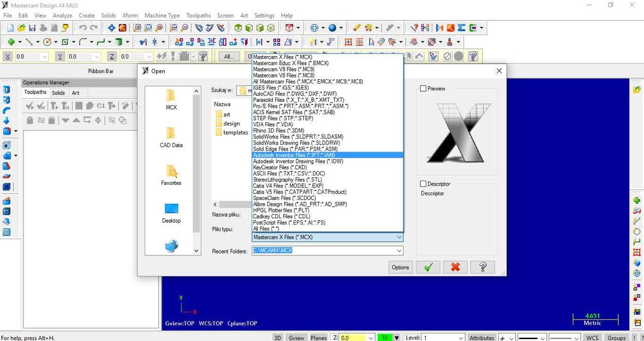The width and height of the screenshot is (644, 341).
Task: Expand the Z coordinate dropdown in ribbon
Action: tap(148, 57)
